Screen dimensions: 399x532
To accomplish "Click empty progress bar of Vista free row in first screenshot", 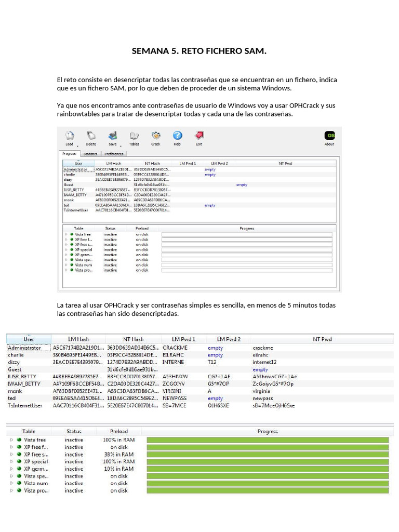I will click(247, 234).
